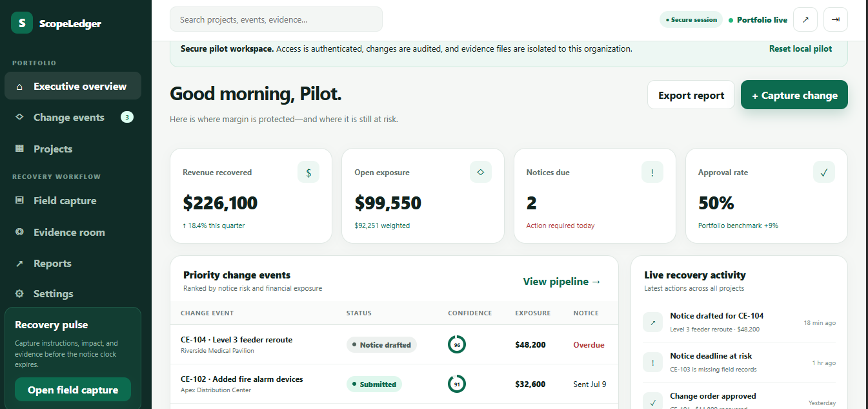Image resolution: width=868 pixels, height=409 pixels.
Task: Click the STATUS column header
Action: point(359,313)
